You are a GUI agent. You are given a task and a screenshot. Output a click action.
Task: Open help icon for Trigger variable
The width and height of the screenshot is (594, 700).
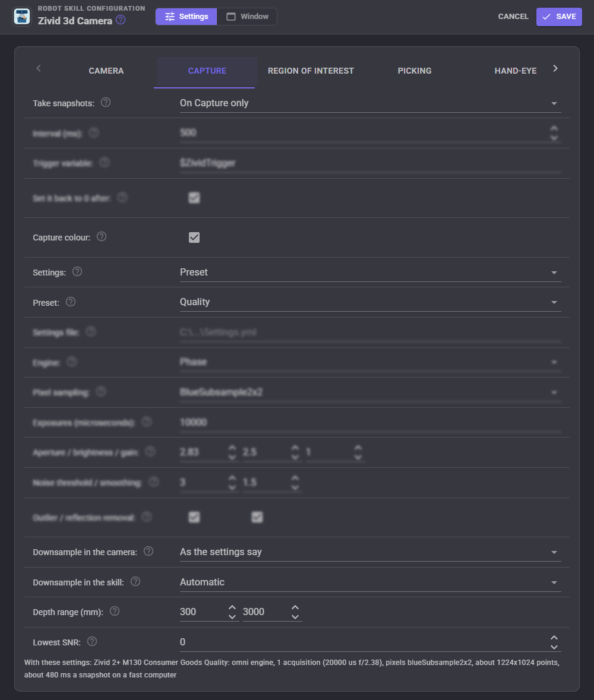(x=104, y=163)
